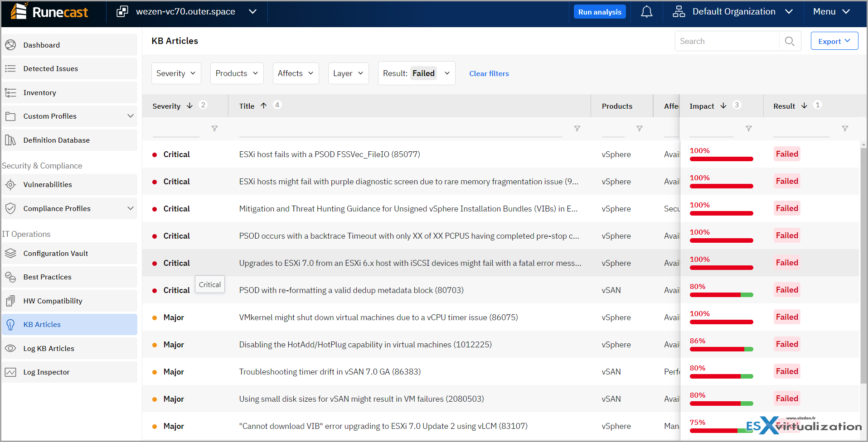This screenshot has height=442, width=868.
Task: Click the Search input field
Action: point(727,41)
